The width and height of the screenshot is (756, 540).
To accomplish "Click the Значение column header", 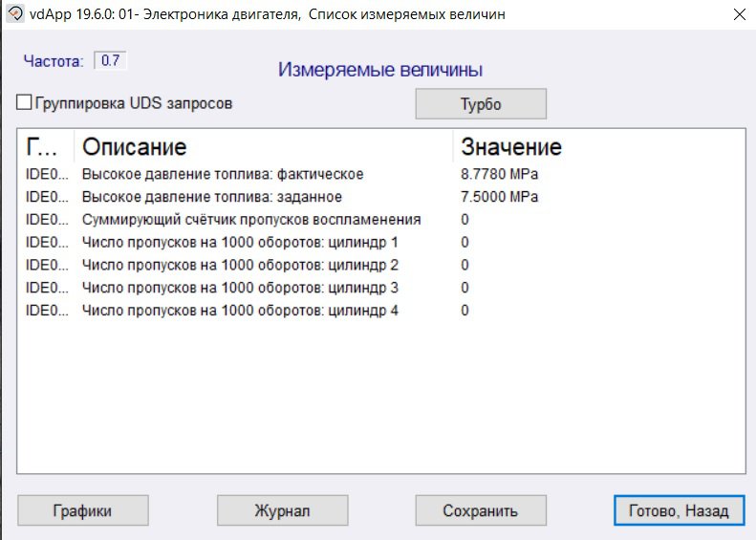I will coord(598,146).
